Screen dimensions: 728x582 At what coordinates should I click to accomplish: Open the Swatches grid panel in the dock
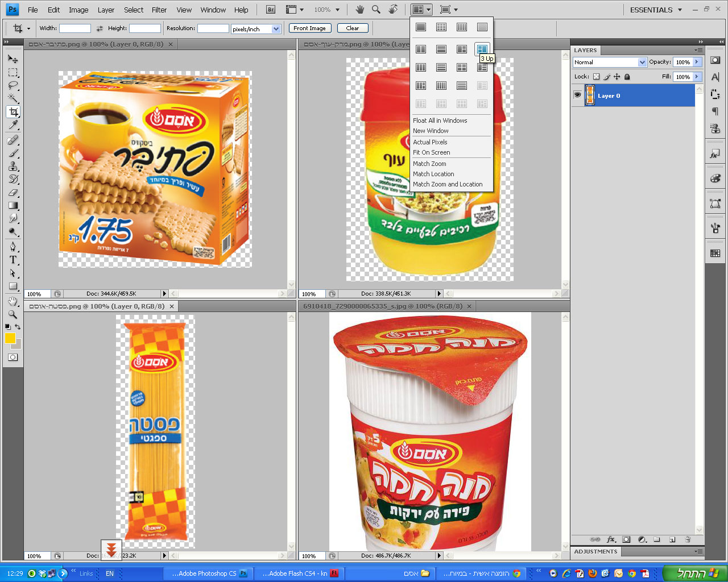pos(715,253)
